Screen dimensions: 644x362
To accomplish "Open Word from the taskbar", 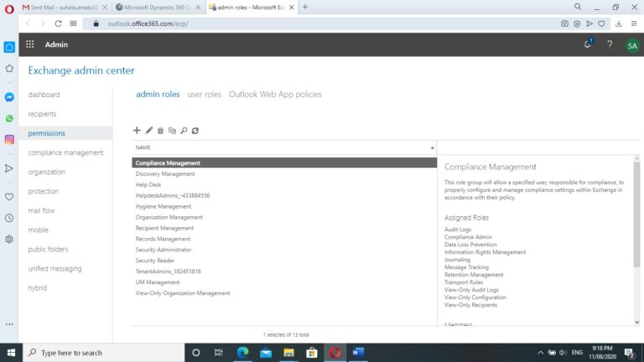I will tap(358, 353).
